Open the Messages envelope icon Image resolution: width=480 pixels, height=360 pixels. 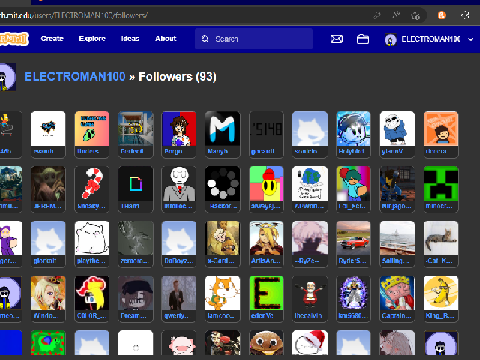coord(337,39)
